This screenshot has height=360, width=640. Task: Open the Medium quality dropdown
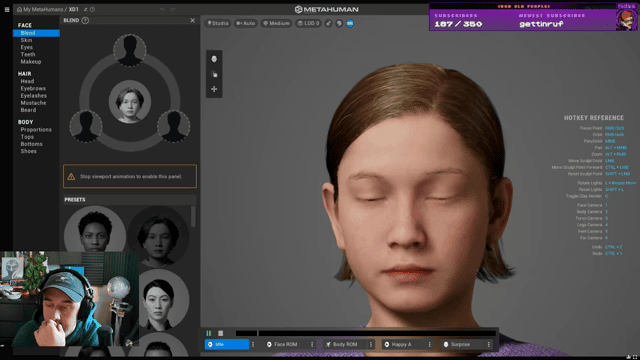[276, 23]
